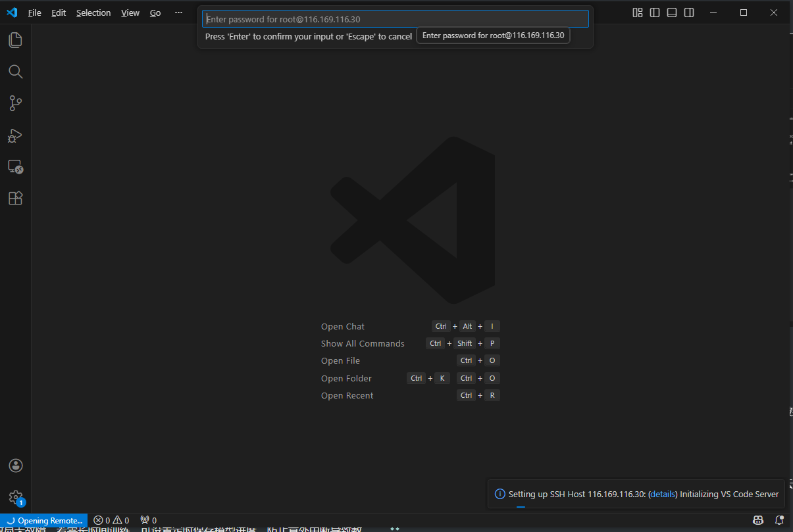This screenshot has height=532, width=793.
Task: Open the Edit menu
Action: (59, 12)
